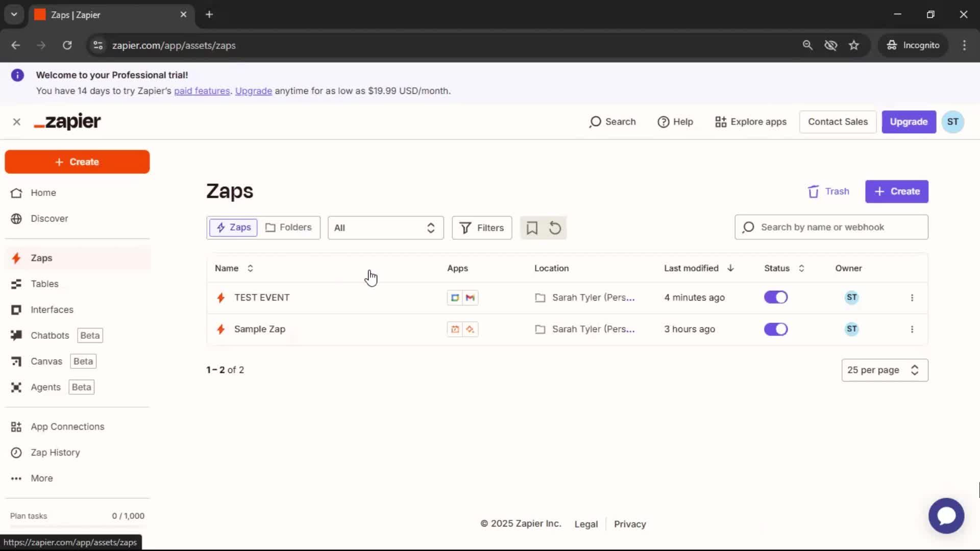Click the Gmail app icon for TEST EVENT
The width and height of the screenshot is (980, 551).
470,297
